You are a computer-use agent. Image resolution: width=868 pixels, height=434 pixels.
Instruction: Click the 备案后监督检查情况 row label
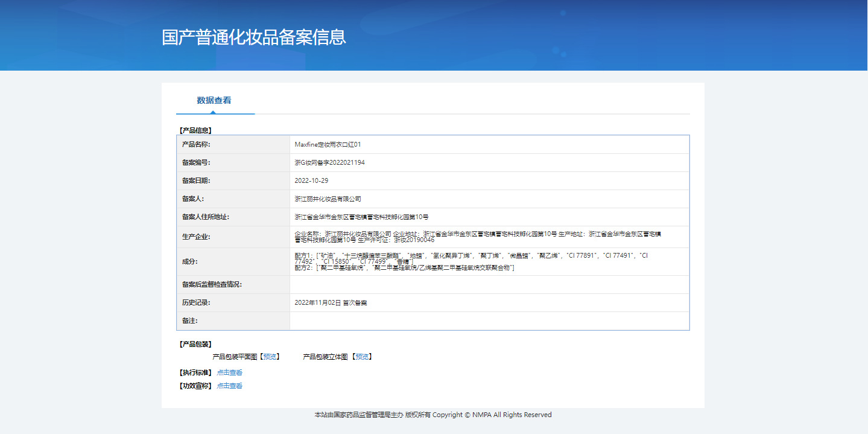tap(212, 285)
